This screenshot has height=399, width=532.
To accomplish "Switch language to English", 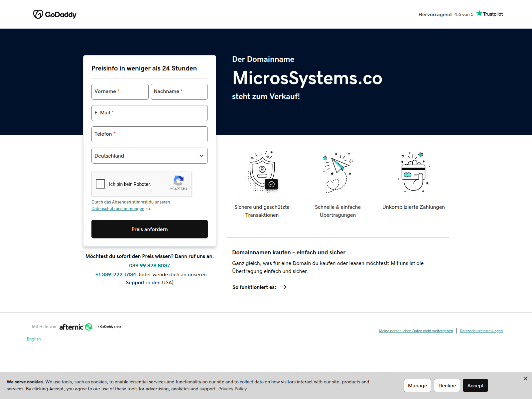I will coord(34,339).
